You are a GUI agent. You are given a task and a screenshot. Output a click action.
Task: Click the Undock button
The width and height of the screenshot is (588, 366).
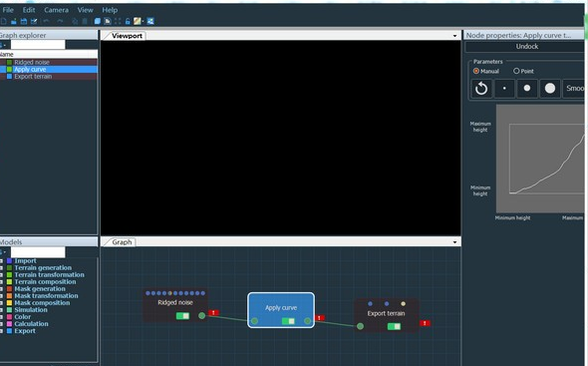[x=527, y=47]
